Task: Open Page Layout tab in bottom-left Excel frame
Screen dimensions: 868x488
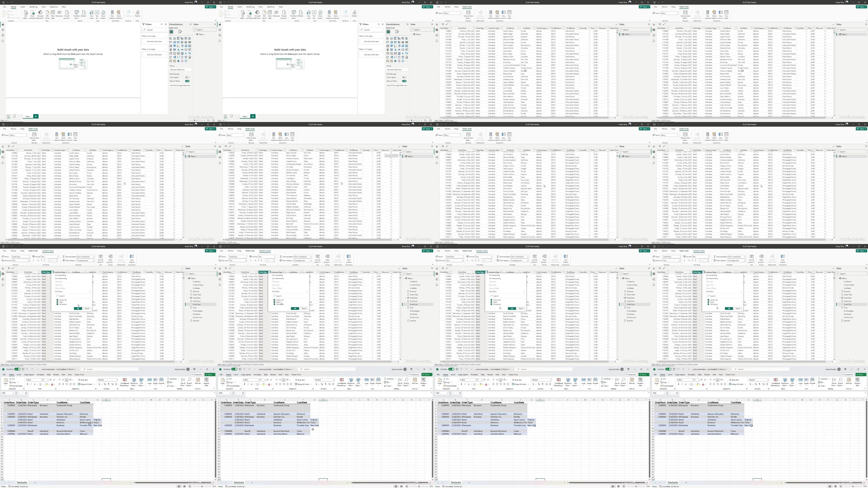Action: click(x=29, y=374)
